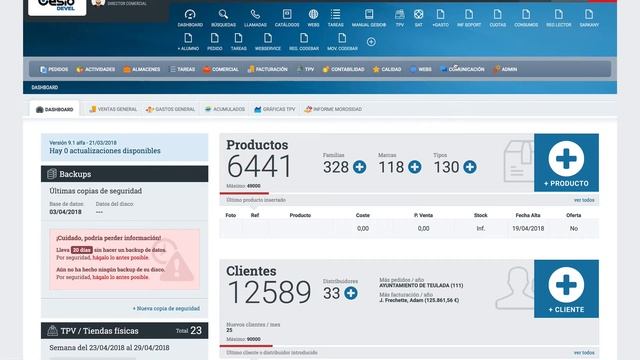Open Catálogos shortcut icon
This screenshot has width=640, height=360.
pyautogui.click(x=287, y=18)
